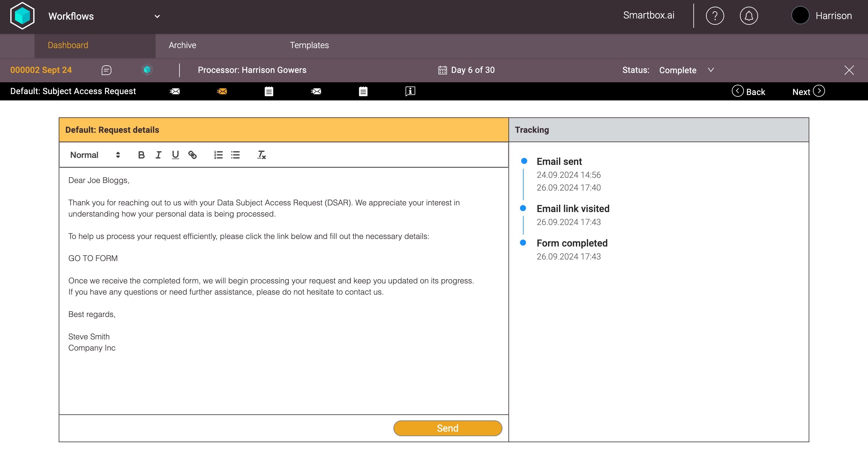Insert a hyperlink via link icon
The image size is (868, 467).
[192, 155]
